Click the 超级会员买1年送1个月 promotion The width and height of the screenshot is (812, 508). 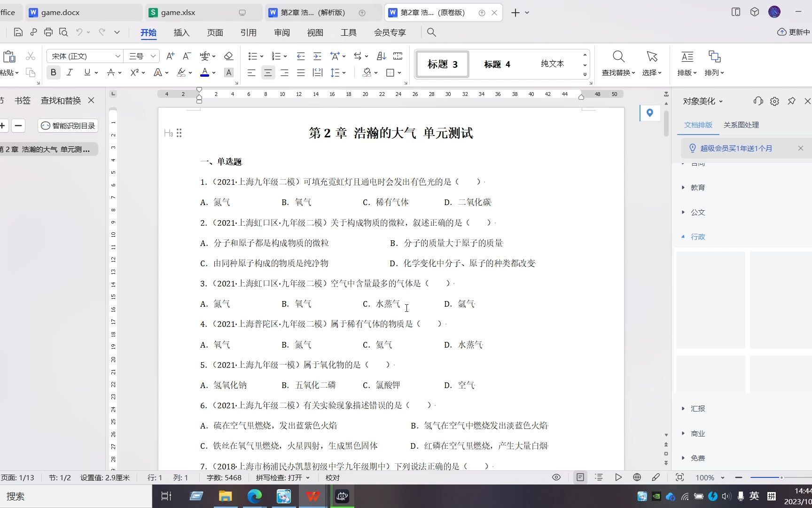[x=736, y=148]
